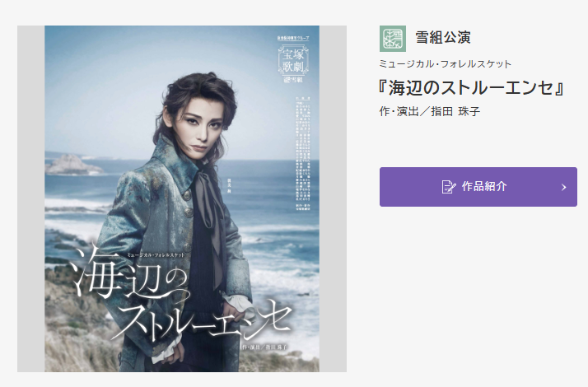Viewport: 588px width, 387px height.
Task: Click the 作・演出／指田 珠子 credit line
Action: click(430, 111)
